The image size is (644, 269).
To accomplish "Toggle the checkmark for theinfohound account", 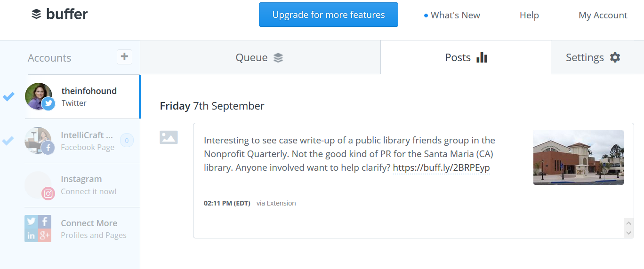I will click(x=8, y=96).
